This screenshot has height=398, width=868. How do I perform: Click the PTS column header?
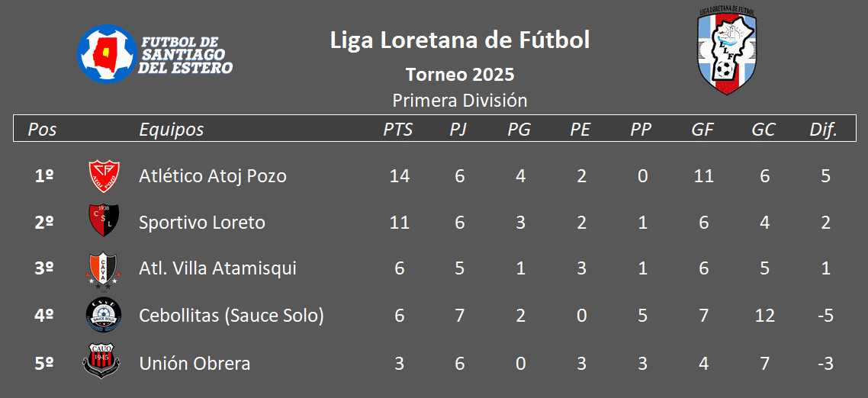click(398, 130)
